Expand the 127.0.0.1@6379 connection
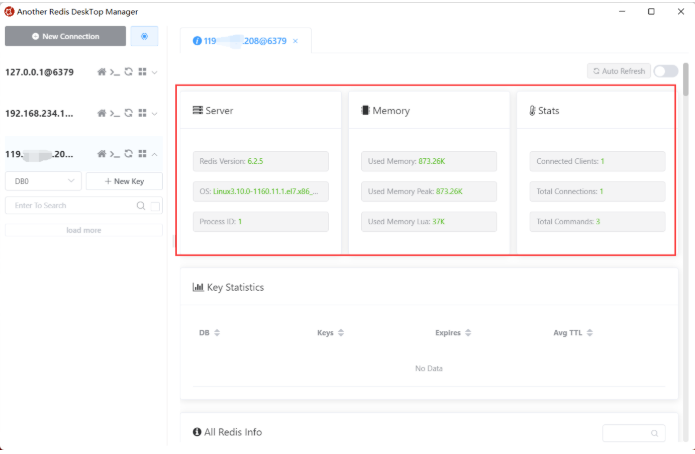The width and height of the screenshot is (695, 454). [154, 72]
